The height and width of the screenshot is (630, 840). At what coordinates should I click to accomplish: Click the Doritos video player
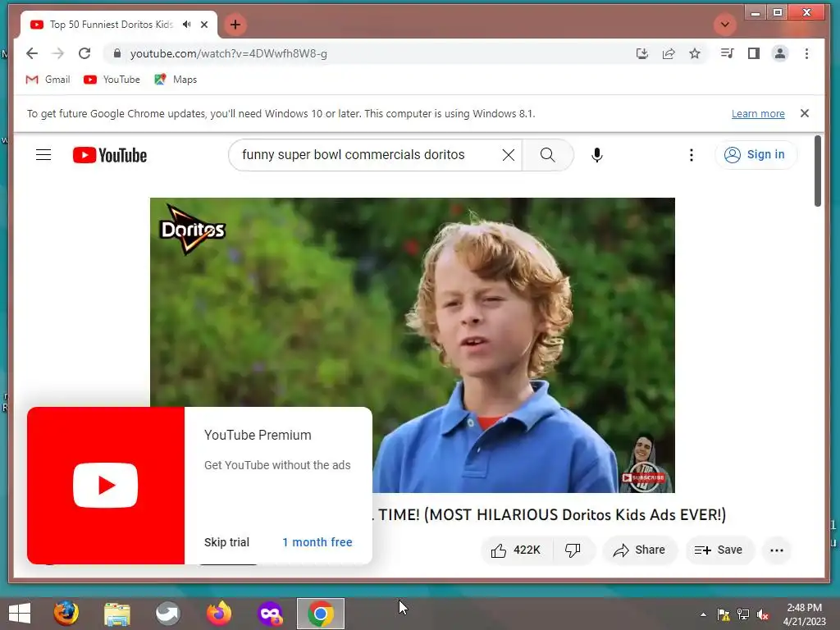[x=413, y=345]
